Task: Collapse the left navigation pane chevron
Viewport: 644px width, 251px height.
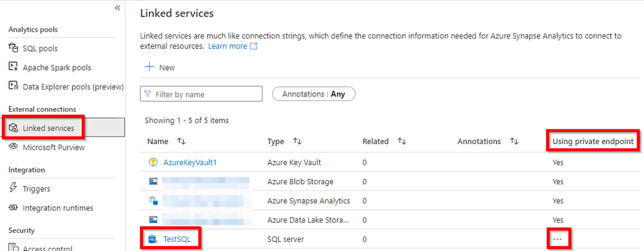Action: 117,8
